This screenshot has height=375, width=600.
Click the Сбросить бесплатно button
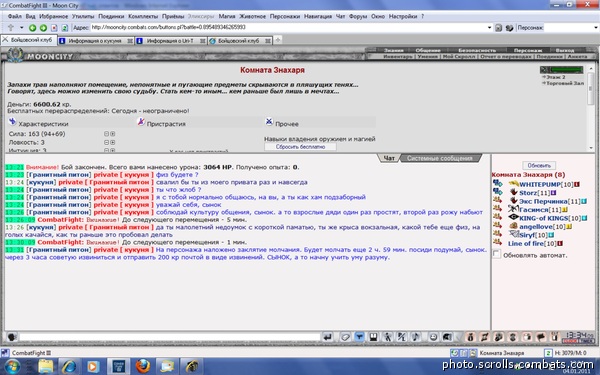300,147
